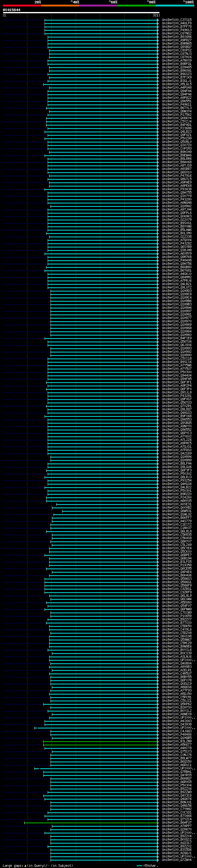
Task: Click the orange ~40% identity legend segment
Action: tap(60, 6)
